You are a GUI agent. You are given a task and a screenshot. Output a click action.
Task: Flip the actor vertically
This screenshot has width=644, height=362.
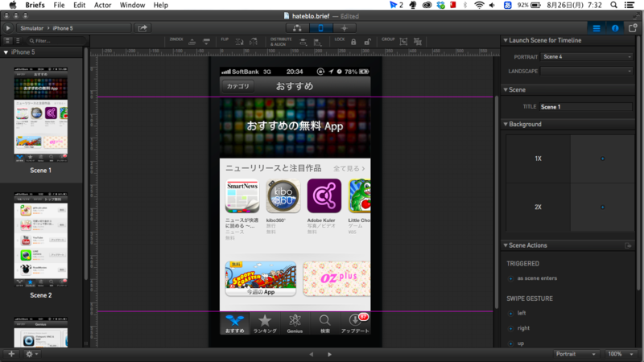click(x=239, y=42)
